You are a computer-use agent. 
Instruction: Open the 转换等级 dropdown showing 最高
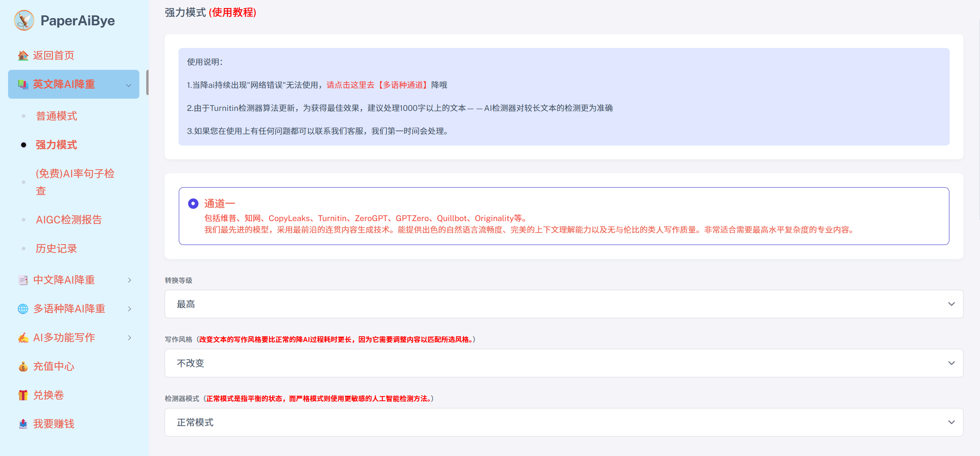tap(564, 304)
